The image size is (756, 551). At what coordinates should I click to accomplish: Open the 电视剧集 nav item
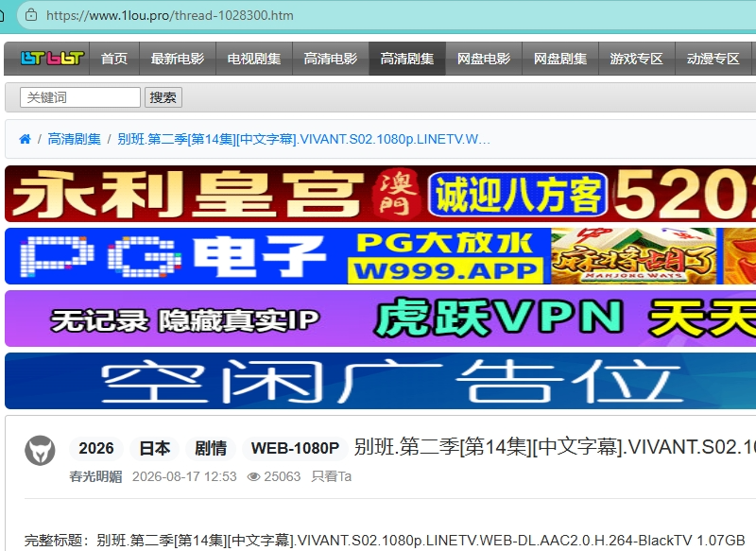(x=254, y=59)
